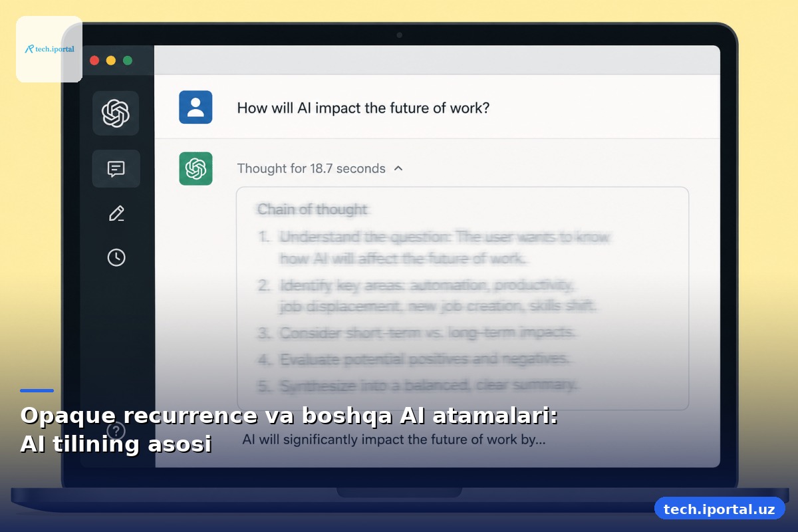798x532 pixels.
Task: Click the ChatGPT logo in sidebar
Action: click(116, 113)
